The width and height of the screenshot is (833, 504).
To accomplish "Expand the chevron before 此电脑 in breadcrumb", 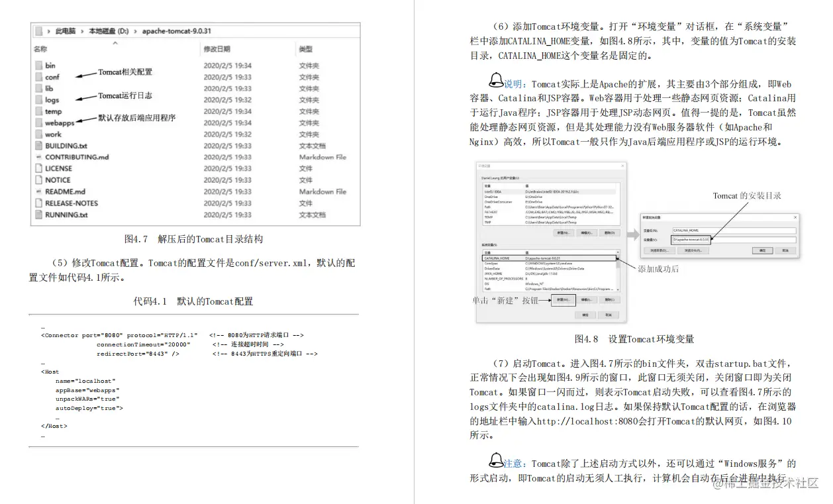I will [x=50, y=31].
